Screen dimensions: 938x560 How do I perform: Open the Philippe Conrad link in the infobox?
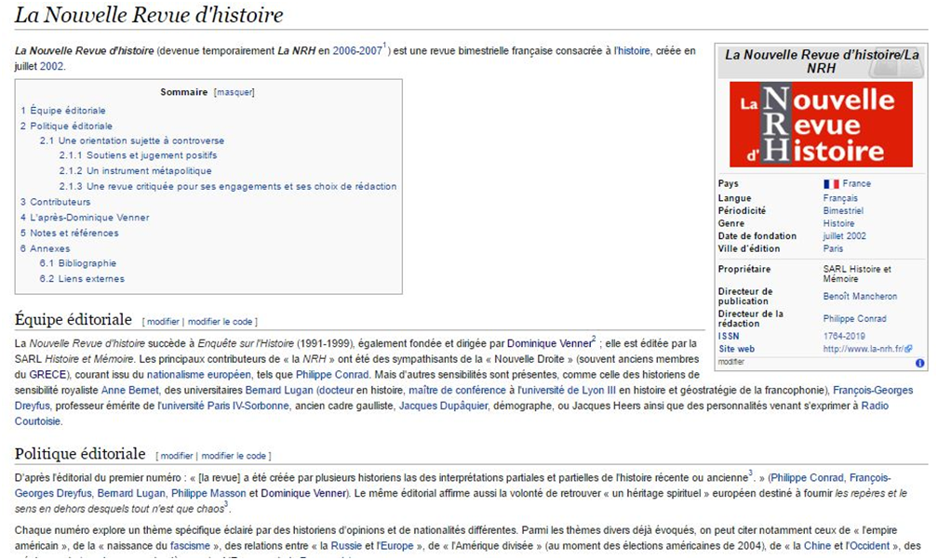click(x=854, y=319)
